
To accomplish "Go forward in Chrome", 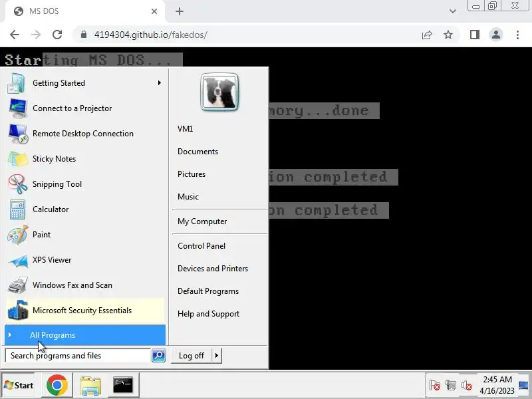I will point(36,35).
